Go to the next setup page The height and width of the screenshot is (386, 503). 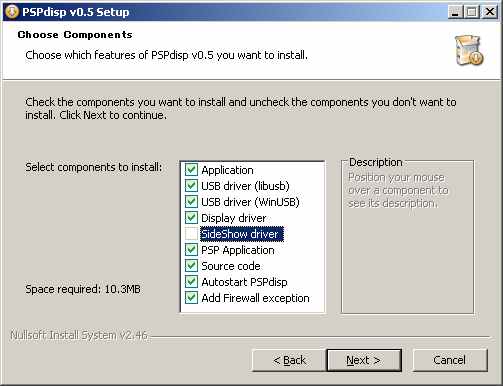tap(364, 360)
